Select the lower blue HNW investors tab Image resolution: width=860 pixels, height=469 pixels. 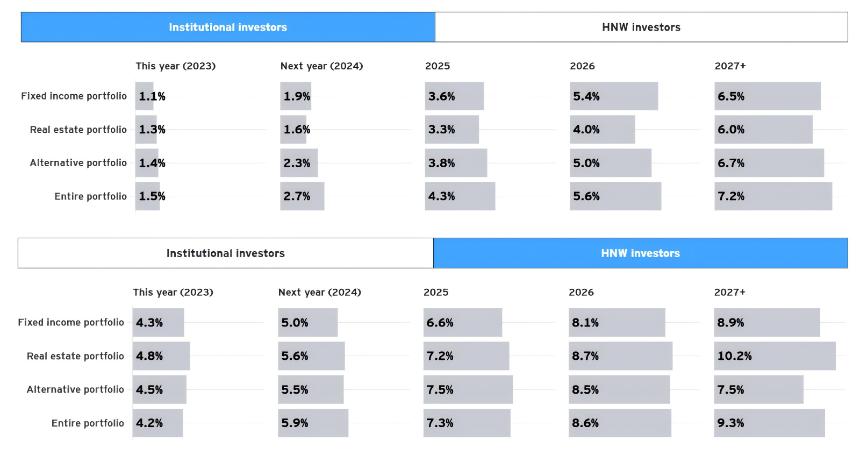pos(641,253)
